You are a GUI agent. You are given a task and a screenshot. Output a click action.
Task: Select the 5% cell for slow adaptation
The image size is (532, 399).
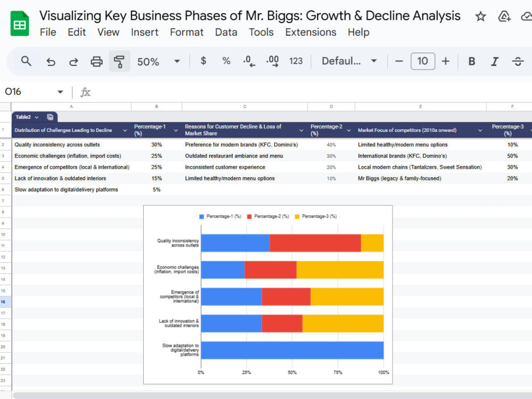(156, 190)
